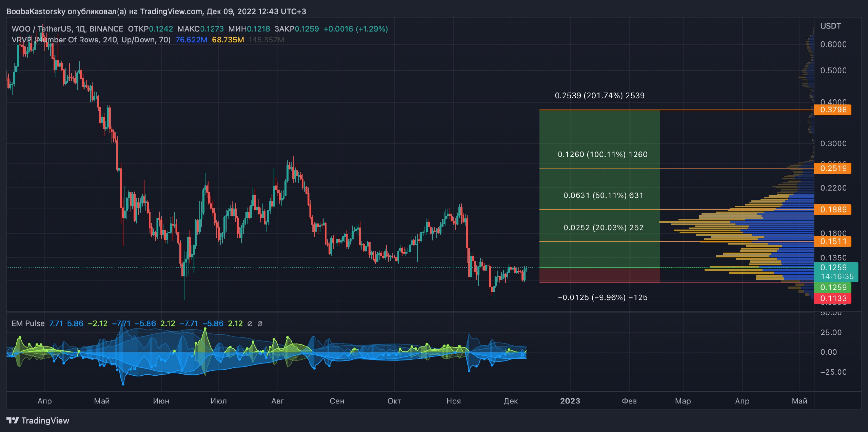Click the 0.2200 price axis label

click(x=833, y=188)
